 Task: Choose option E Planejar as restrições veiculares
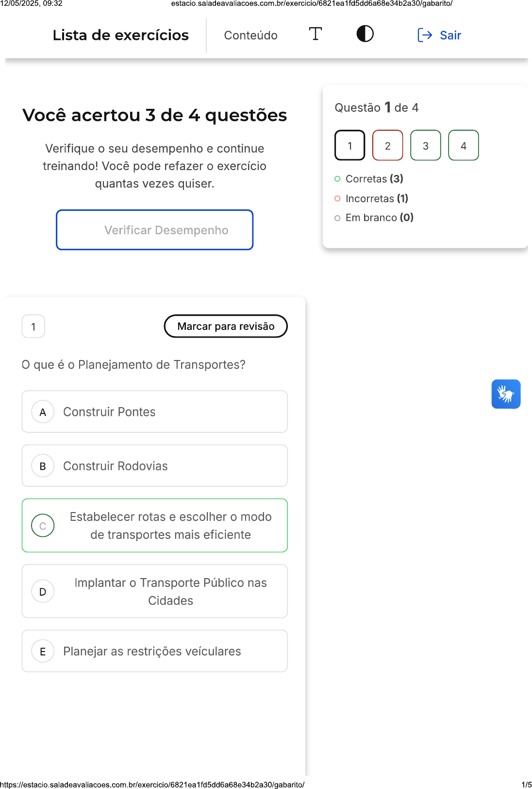(154, 652)
